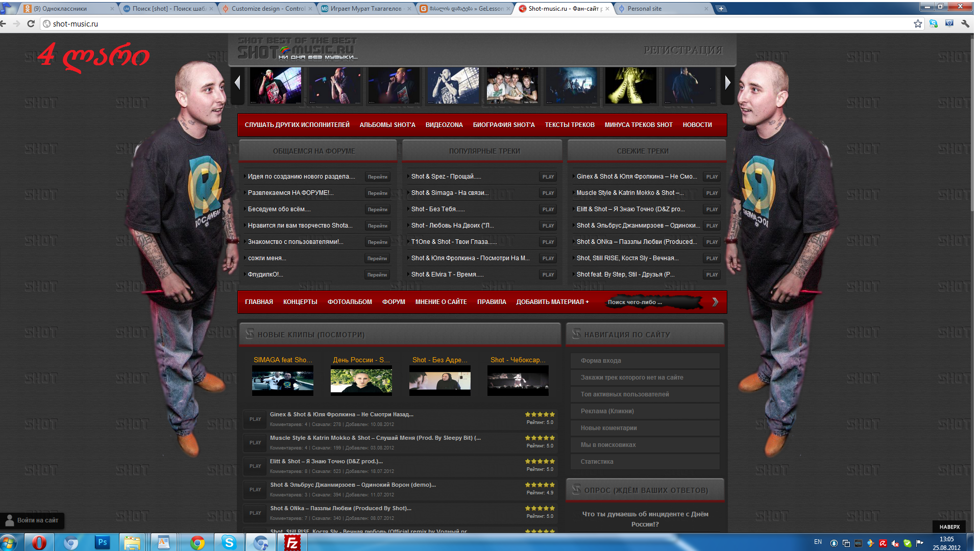Screen dimensions: 980x551
Task: Open ФОРУМ in bottom menu
Action: click(394, 302)
